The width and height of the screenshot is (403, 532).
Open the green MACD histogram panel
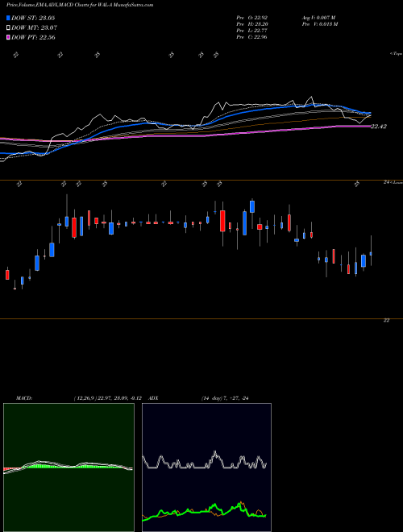[x=69, y=468]
